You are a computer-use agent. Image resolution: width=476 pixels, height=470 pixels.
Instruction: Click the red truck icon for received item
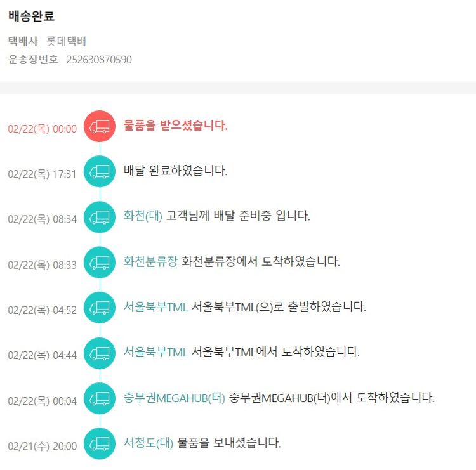click(x=100, y=126)
